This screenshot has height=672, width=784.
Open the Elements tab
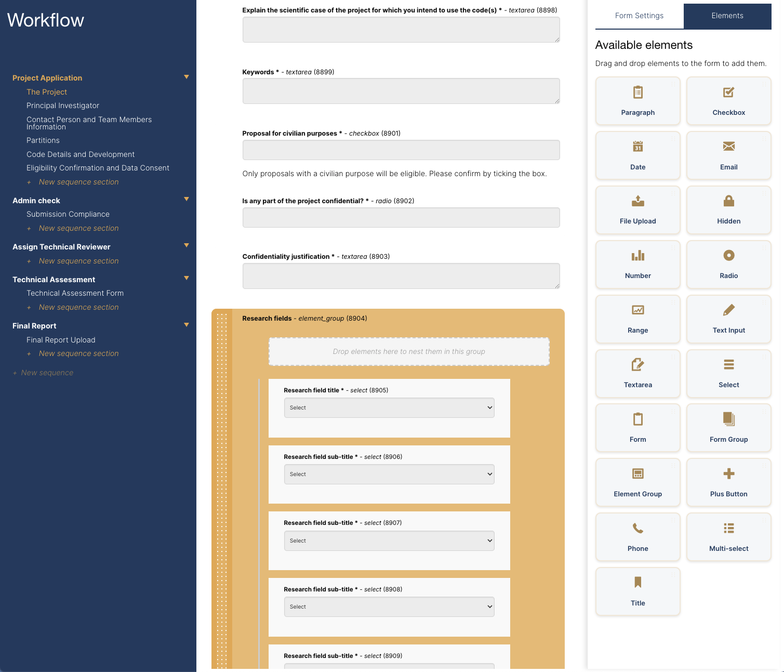point(727,16)
